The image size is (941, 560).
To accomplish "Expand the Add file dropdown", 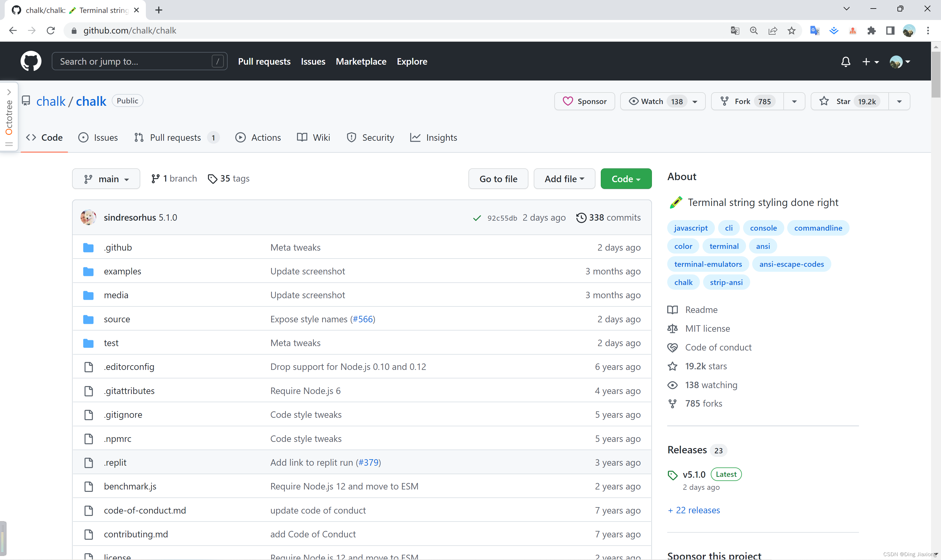I will click(564, 179).
